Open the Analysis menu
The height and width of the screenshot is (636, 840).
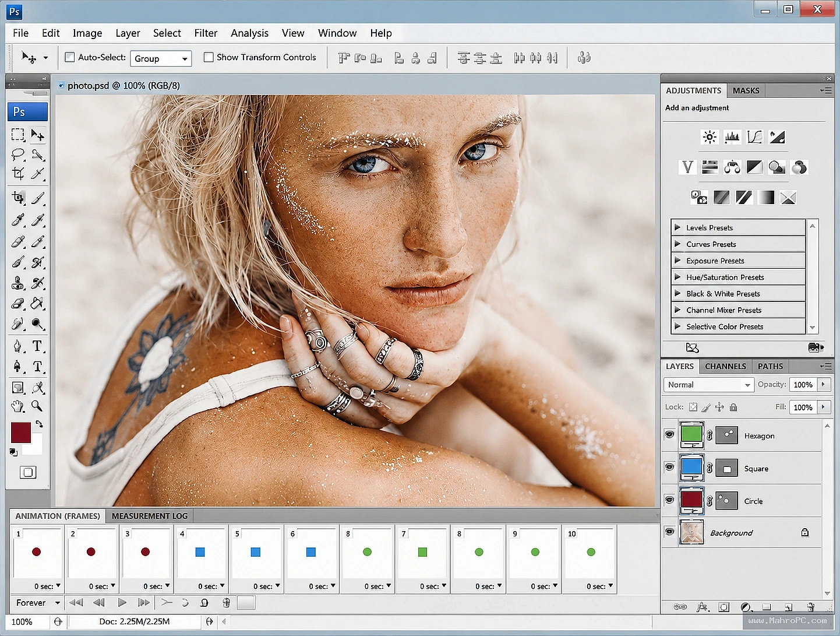[249, 33]
